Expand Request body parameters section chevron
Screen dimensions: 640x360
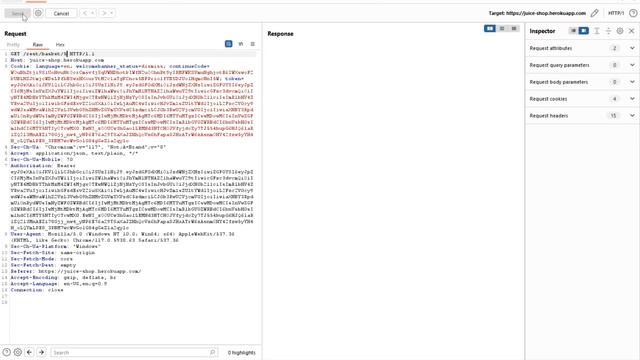[x=632, y=82]
